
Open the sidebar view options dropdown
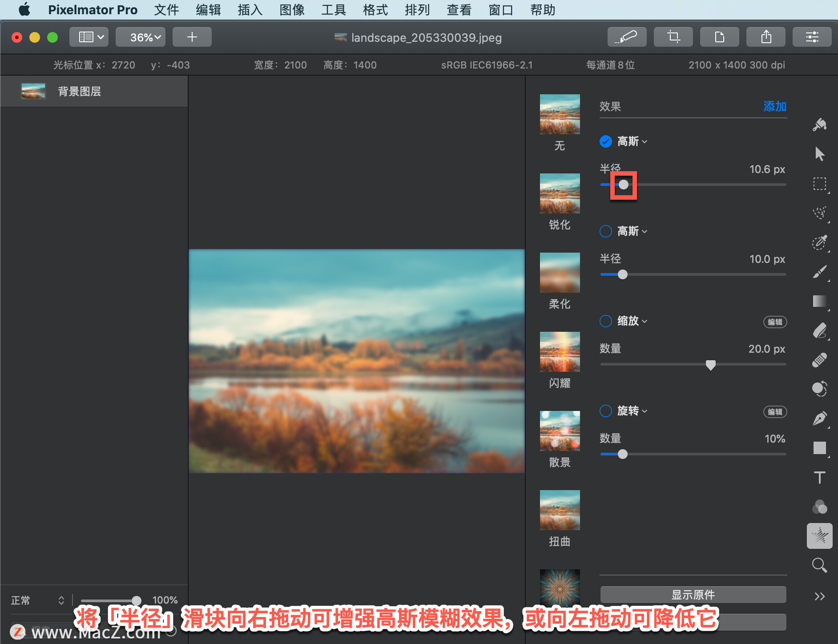click(x=89, y=37)
